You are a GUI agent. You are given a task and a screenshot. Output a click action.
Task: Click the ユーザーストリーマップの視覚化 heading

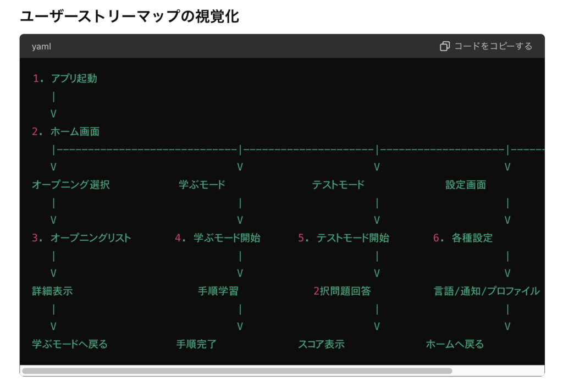pos(129,16)
